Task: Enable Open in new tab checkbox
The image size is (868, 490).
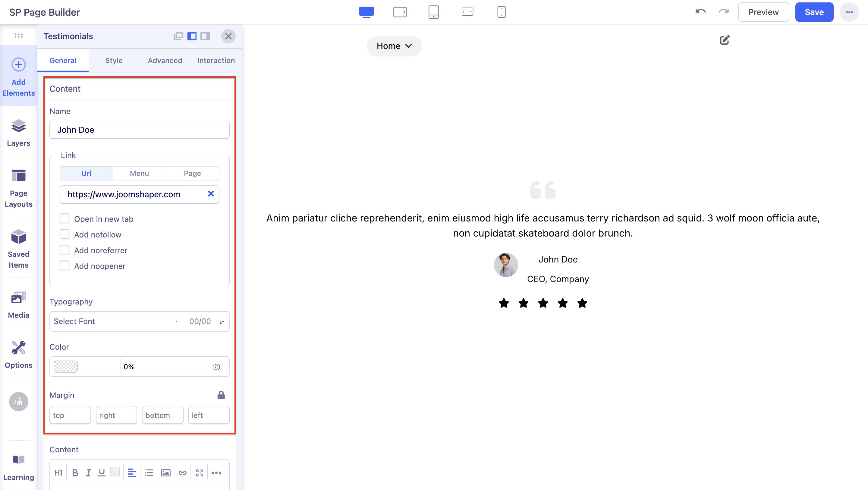Action: click(x=64, y=218)
